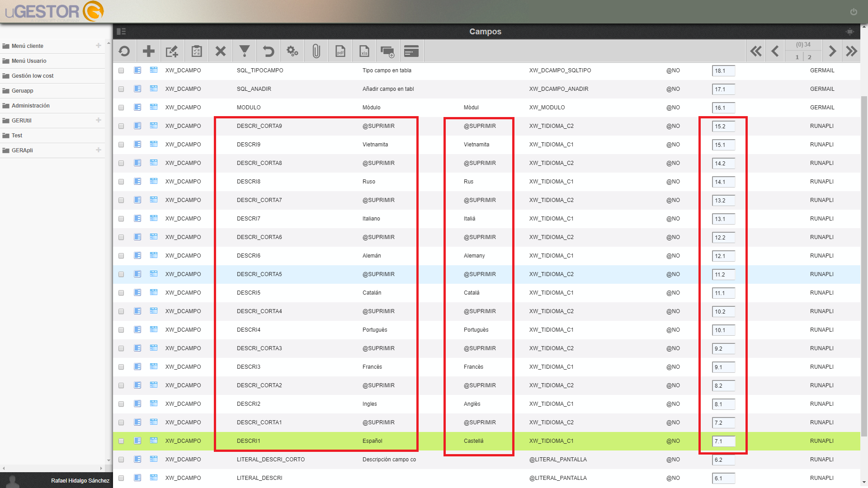Click the order field showing 7.1
Image resolution: width=868 pixels, height=488 pixels.
click(x=723, y=441)
